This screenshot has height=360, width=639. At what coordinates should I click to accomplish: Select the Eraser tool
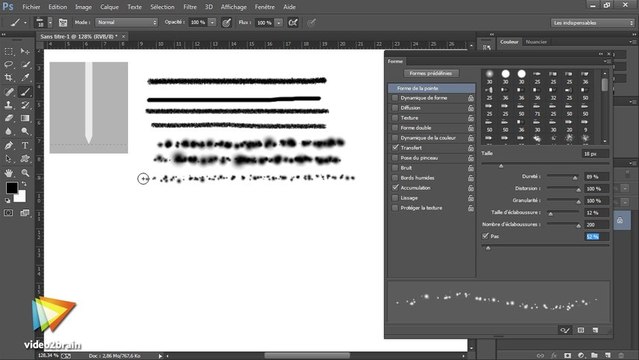9,118
